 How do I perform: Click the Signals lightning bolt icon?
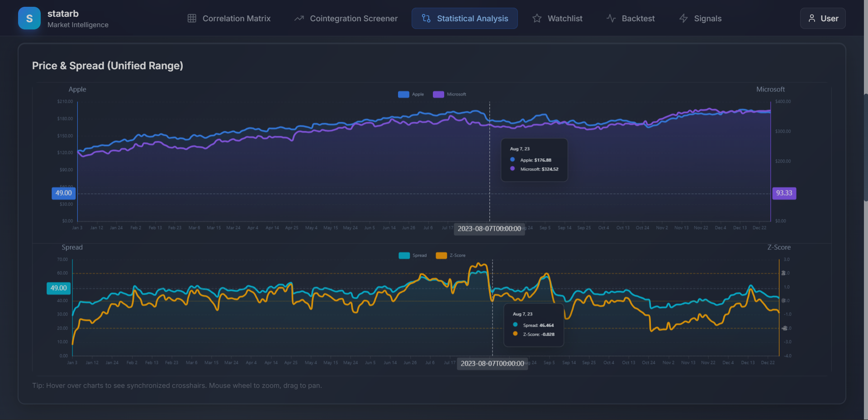683,18
